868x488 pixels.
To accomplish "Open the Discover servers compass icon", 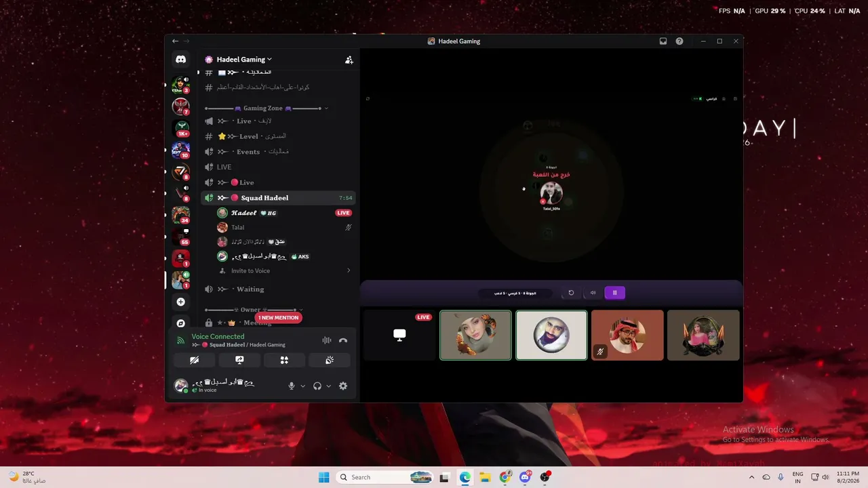I will pos(180,323).
